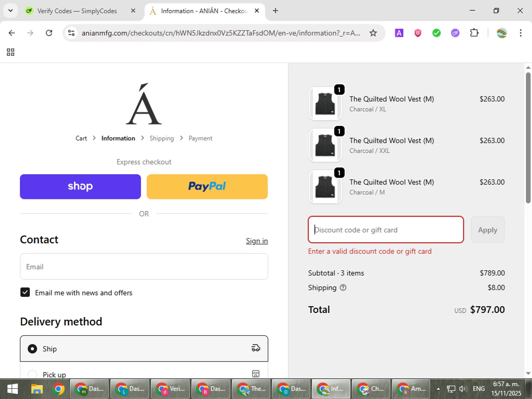
Task: Click Charcoal / M vest thumbnail
Action: click(325, 187)
